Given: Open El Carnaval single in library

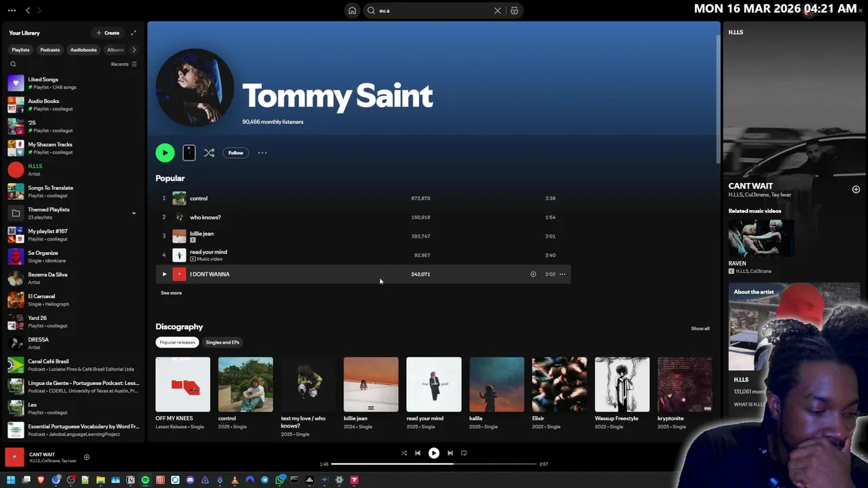Looking at the screenshot, I should pyautogui.click(x=73, y=300).
